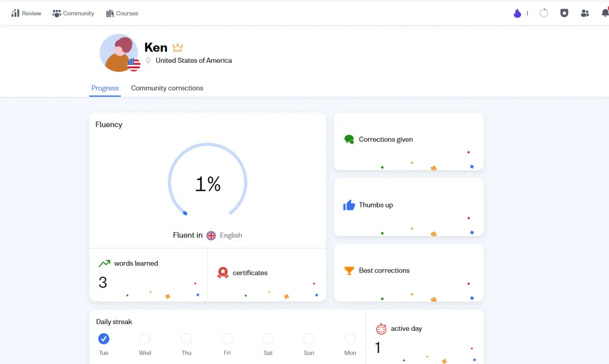Viewport: 609px width, 364px height.
Task: Click the English language label
Action: pos(231,236)
